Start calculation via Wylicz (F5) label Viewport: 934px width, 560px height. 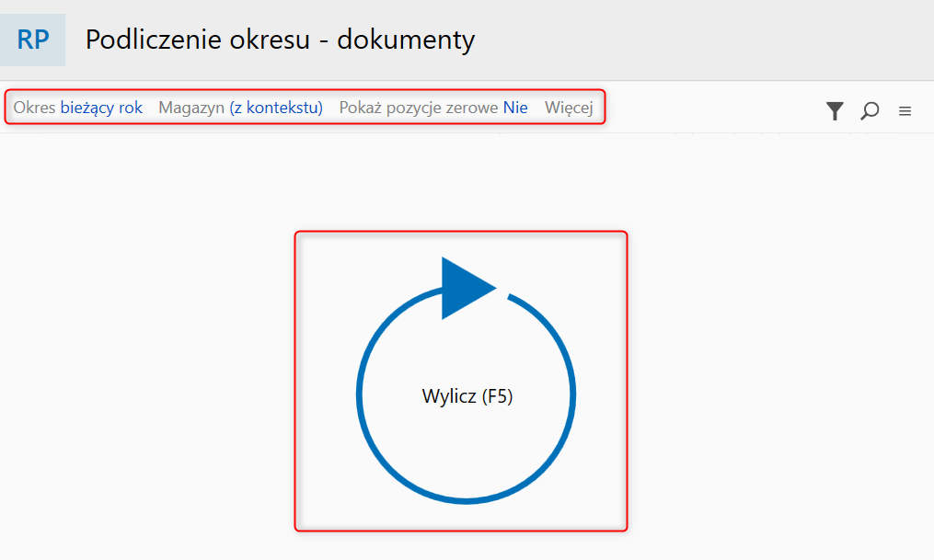467,396
